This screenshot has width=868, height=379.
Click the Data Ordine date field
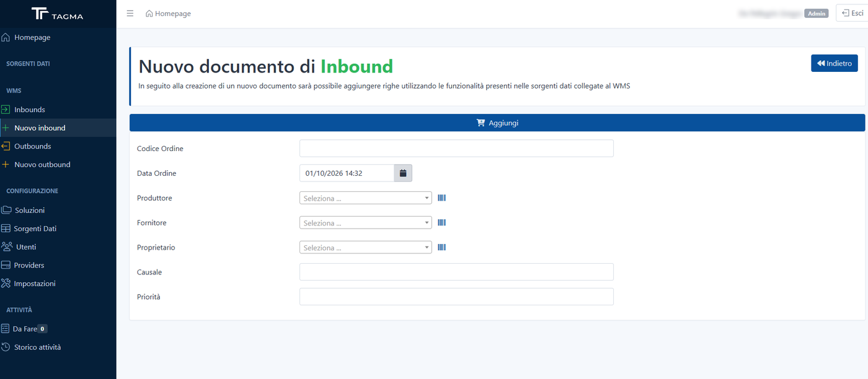click(x=347, y=173)
